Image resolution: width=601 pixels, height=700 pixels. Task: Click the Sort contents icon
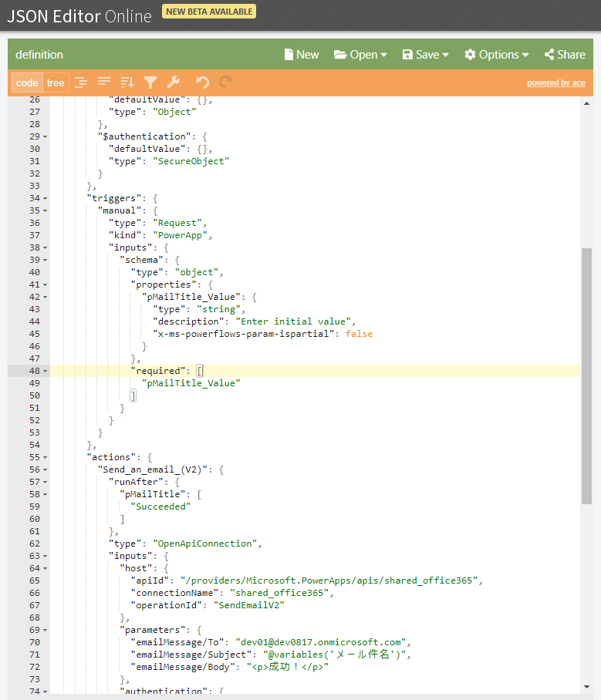click(x=127, y=82)
